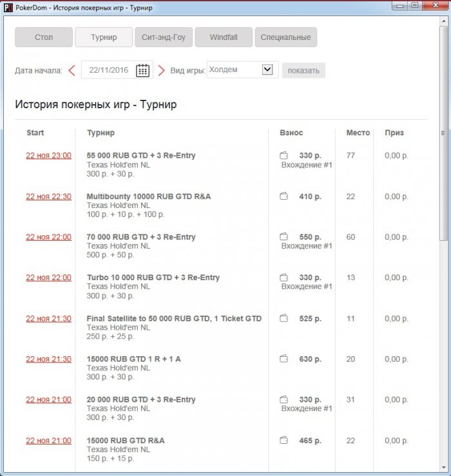Go to next date with right arrow
Image resolution: width=451 pixels, height=476 pixels.
pos(161,70)
